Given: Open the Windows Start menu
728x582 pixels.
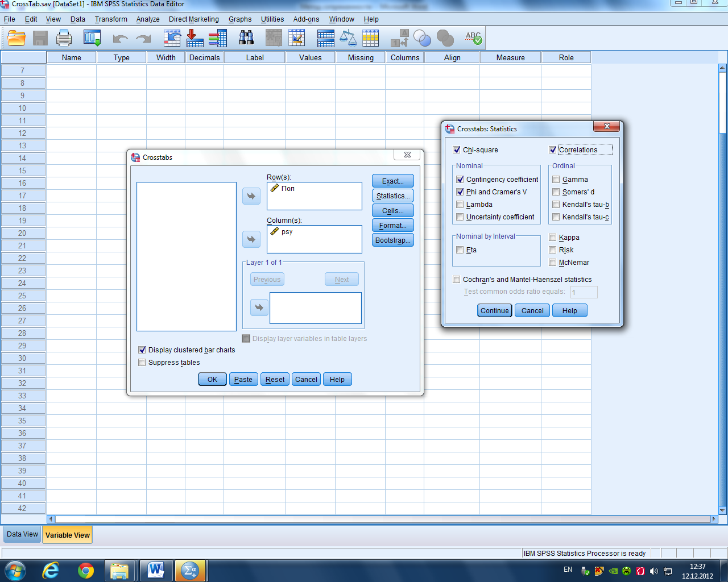Looking at the screenshot, I should 15,570.
